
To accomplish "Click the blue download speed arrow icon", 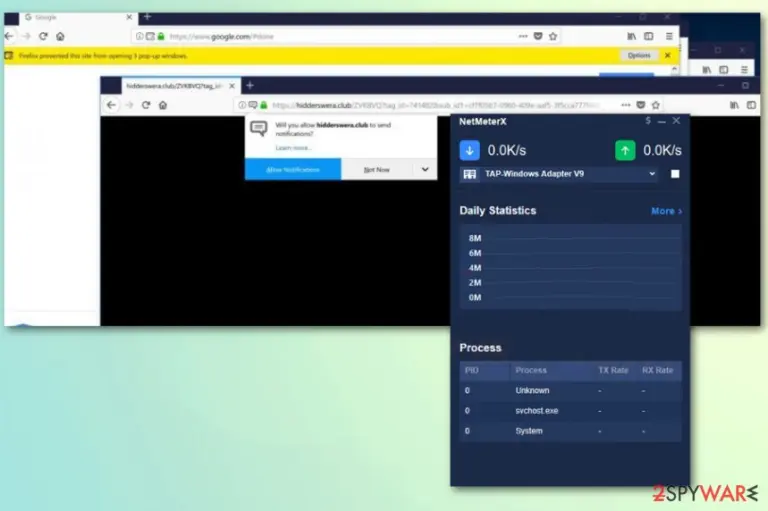I will coord(469,150).
